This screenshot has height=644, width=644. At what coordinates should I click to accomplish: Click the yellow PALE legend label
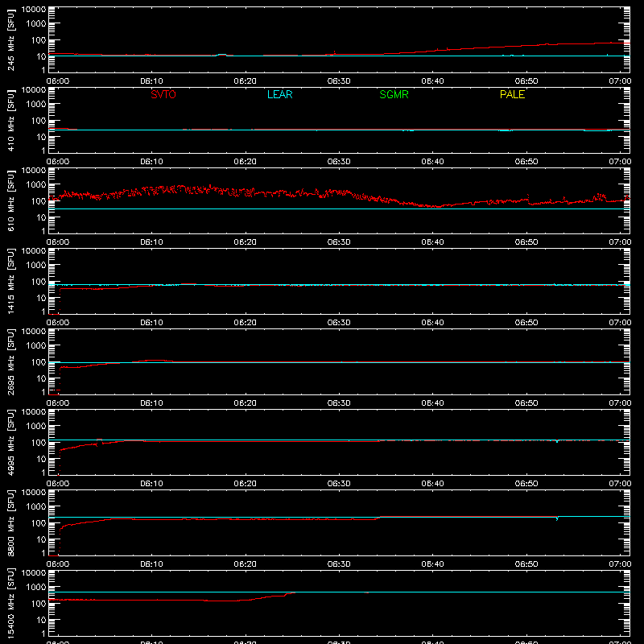tap(512, 94)
